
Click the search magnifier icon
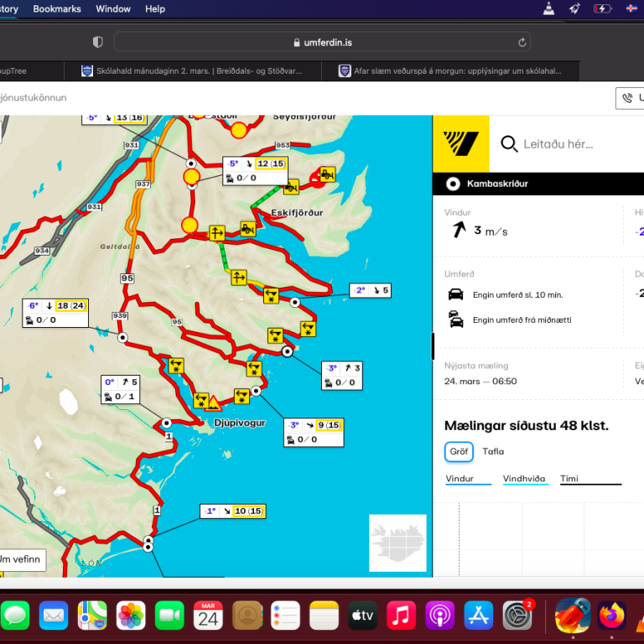509,143
